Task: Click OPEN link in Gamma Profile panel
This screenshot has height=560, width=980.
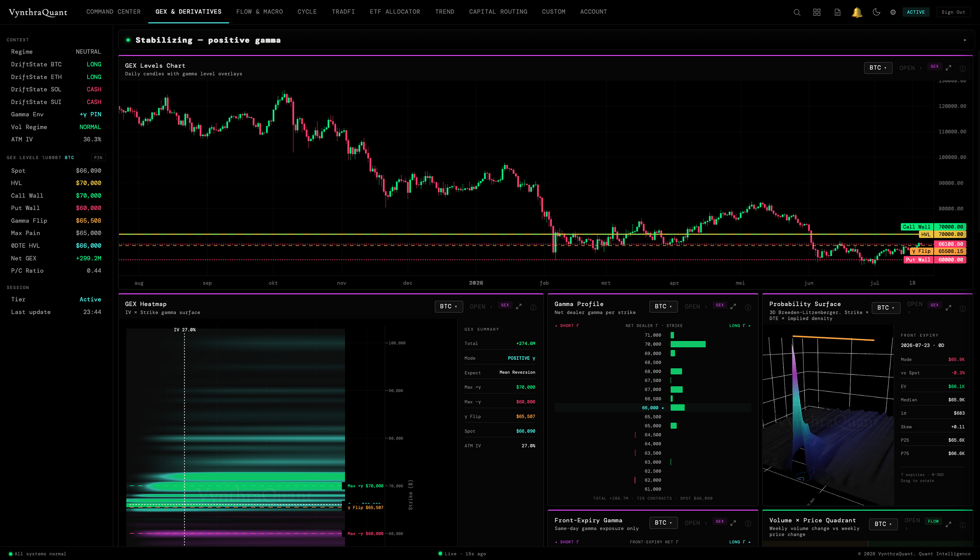Action: [x=695, y=306]
